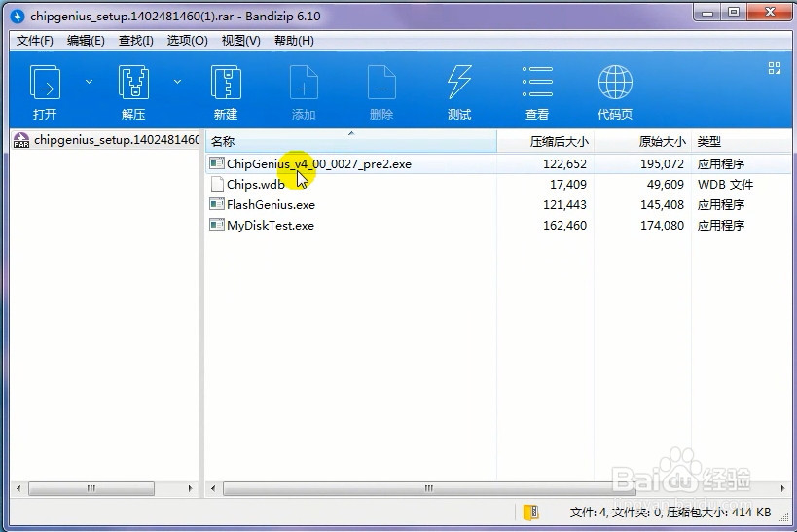Sort by the 压缩后大小 column header
The image size is (797, 532).
point(545,141)
